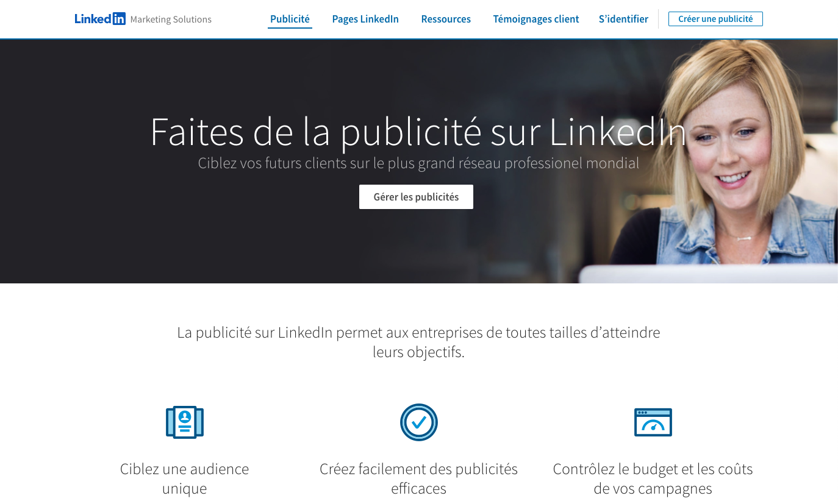Click 'Ciblez vos futurs clients' subtitle
Image resolution: width=838 pixels, height=504 pixels.
(418, 163)
